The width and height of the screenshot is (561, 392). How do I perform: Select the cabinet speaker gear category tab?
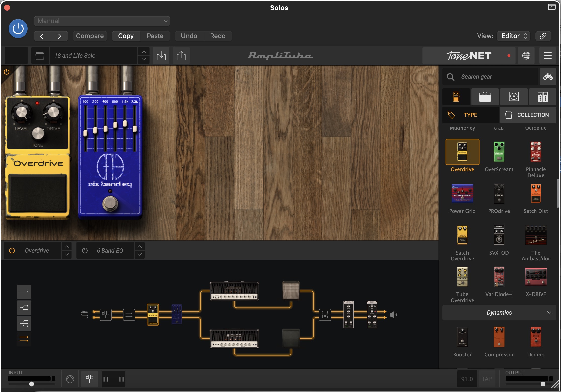[x=514, y=97]
